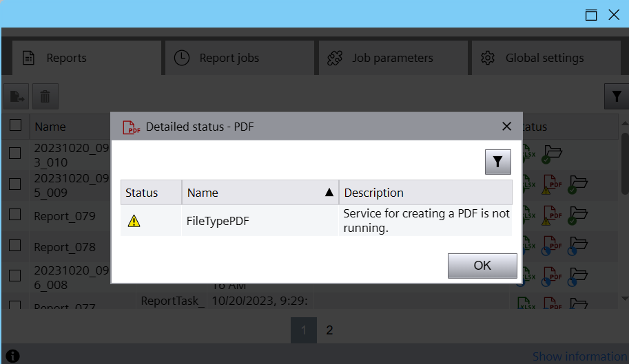Image resolution: width=629 pixels, height=364 pixels.
Task: Open folder icon in Report_078 row
Action: [577, 246]
